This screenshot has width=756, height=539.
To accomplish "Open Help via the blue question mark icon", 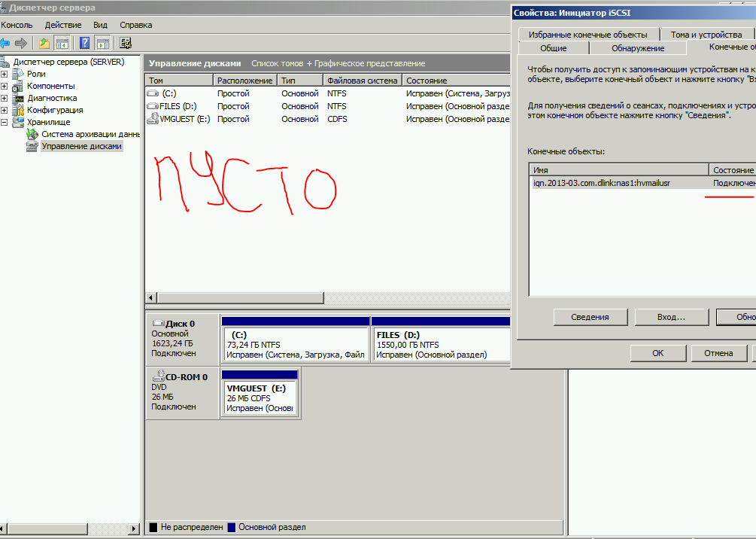I will [84, 44].
